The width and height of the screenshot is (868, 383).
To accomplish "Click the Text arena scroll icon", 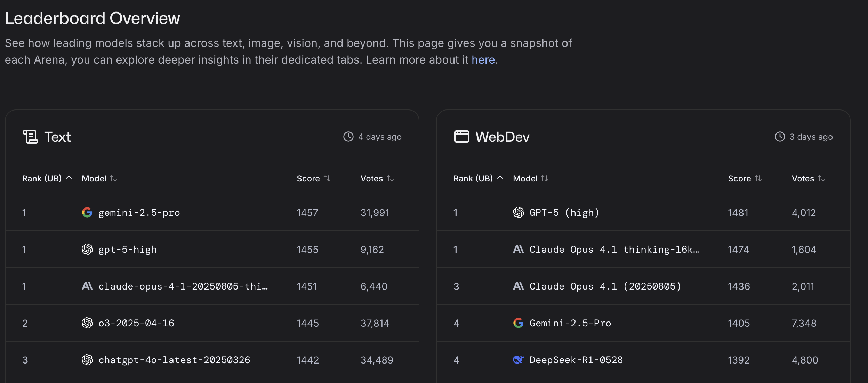I will coord(30,137).
